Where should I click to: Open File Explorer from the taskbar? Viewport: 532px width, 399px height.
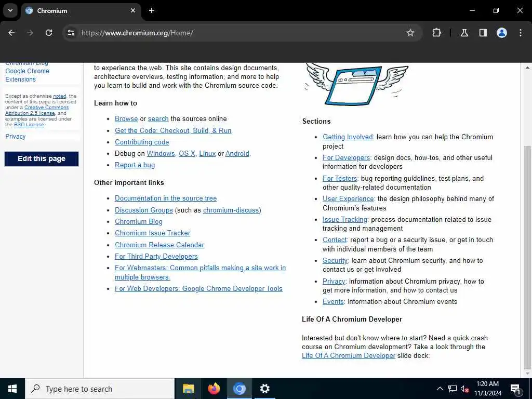coord(188,389)
